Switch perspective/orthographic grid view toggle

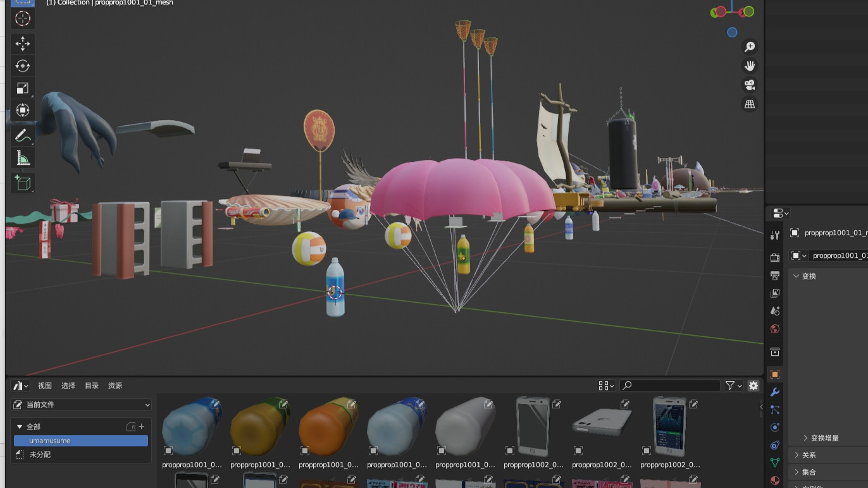click(x=750, y=104)
